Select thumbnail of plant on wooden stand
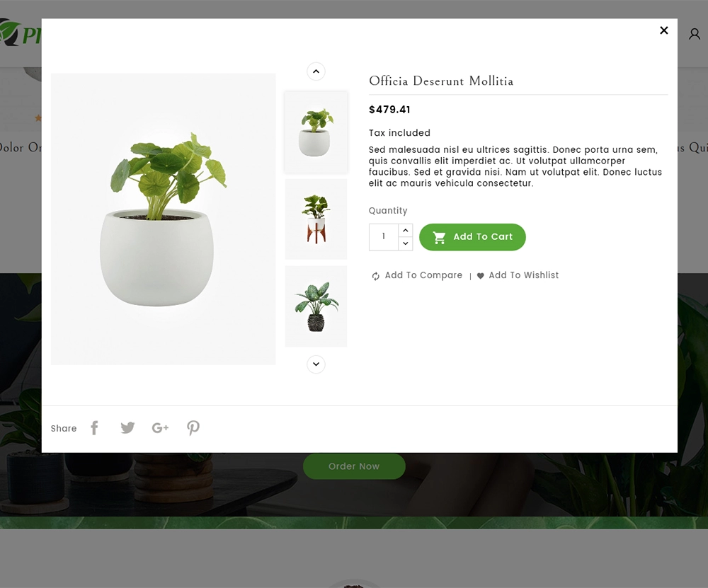The height and width of the screenshot is (588, 708). point(316,219)
